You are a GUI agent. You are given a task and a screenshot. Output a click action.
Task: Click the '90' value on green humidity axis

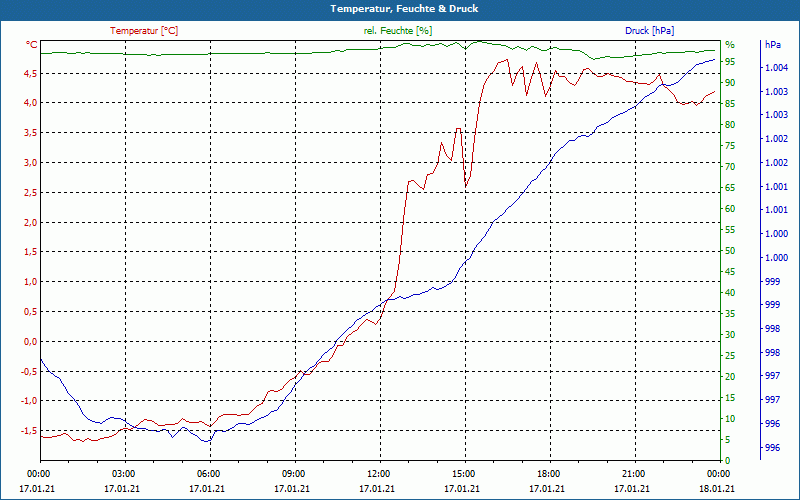tap(730, 83)
